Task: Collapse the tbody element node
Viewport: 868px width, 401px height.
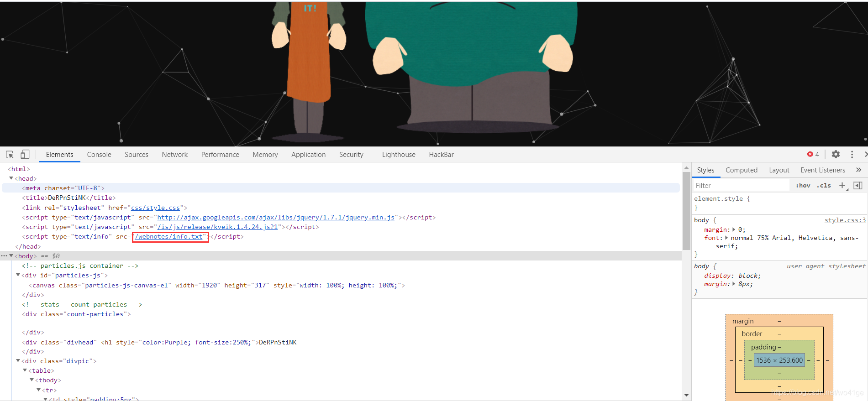Action: [x=32, y=380]
